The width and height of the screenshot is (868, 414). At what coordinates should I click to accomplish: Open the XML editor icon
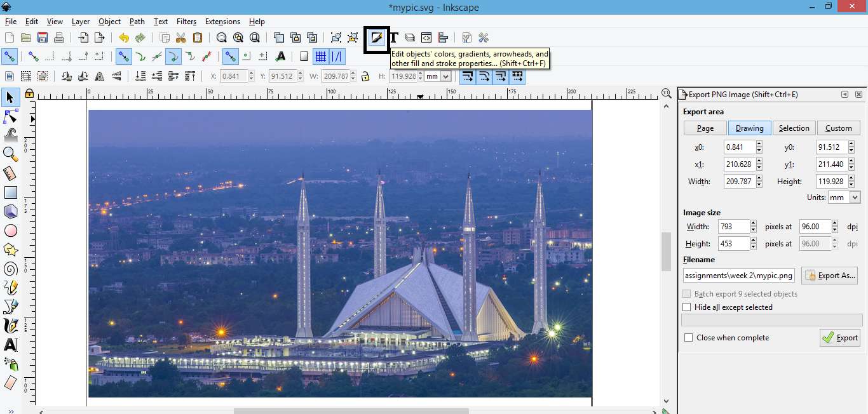point(426,38)
